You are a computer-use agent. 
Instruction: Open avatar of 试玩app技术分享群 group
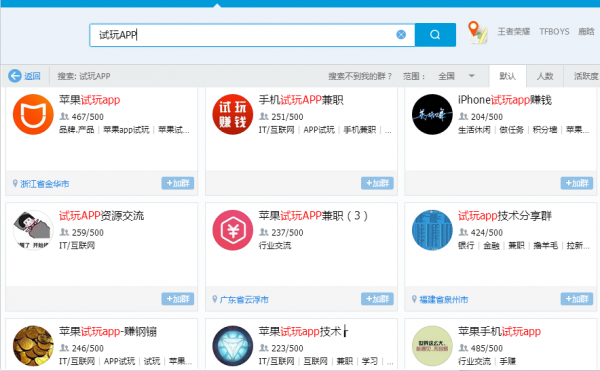click(x=432, y=230)
